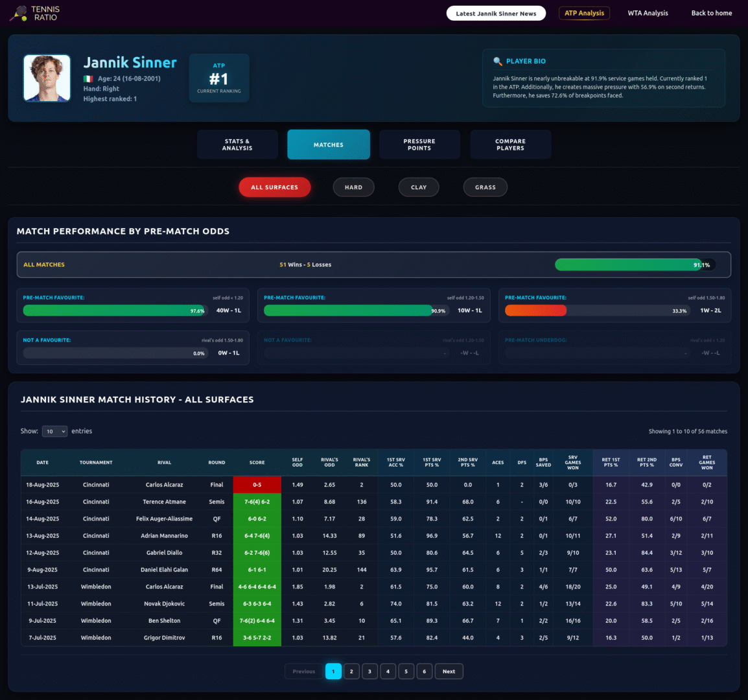Sort table by Tournament column
748x700 pixels.
[96, 462]
